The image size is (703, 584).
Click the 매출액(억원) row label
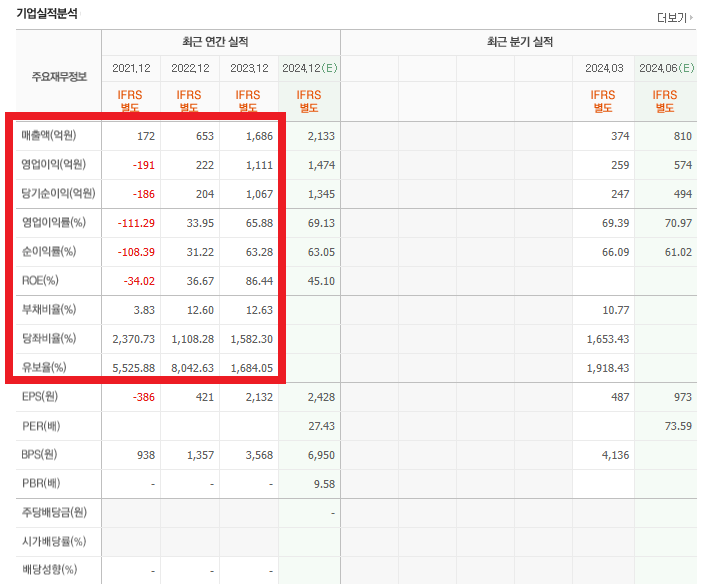tap(49, 135)
